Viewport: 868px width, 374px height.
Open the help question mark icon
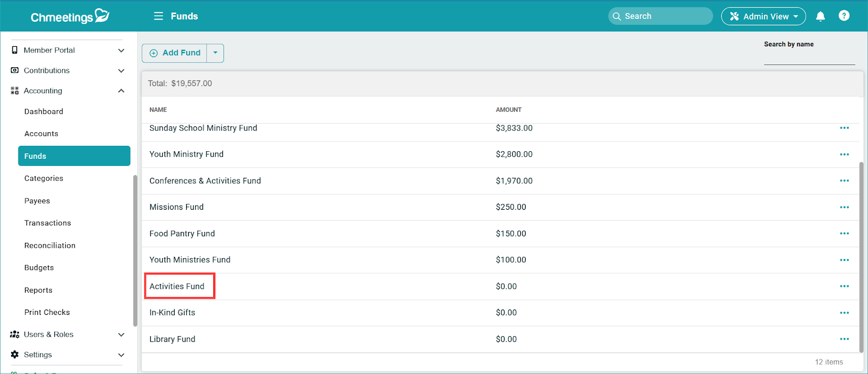844,16
